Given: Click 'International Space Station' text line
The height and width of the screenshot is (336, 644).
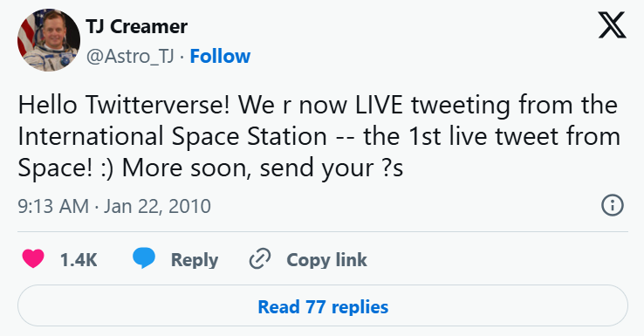Looking at the screenshot, I should tap(173, 136).
